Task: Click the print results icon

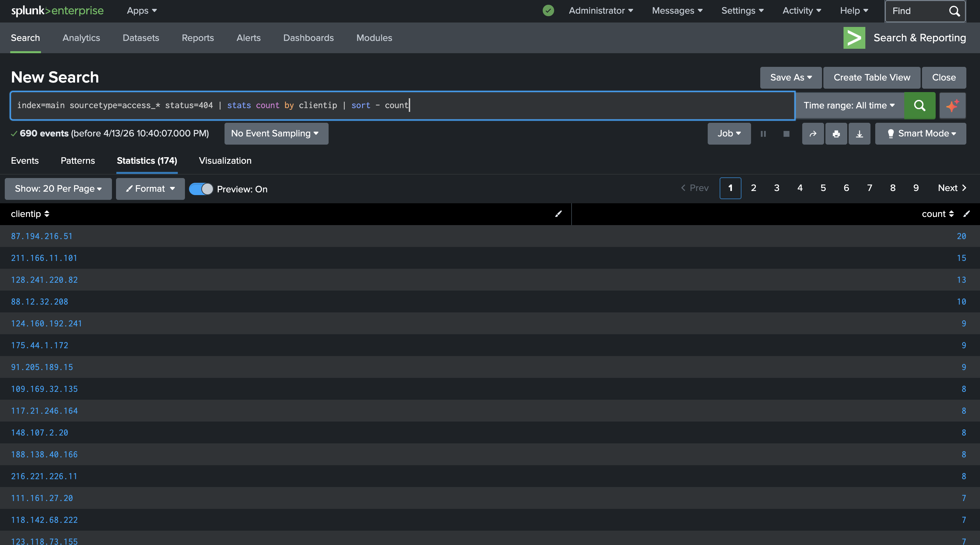Action: click(x=836, y=133)
